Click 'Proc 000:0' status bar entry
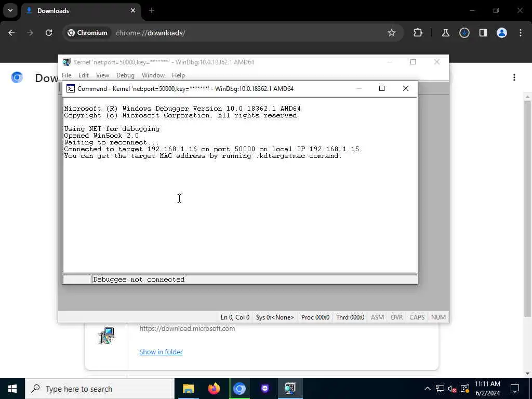The width and height of the screenshot is (532, 399). pos(315,317)
